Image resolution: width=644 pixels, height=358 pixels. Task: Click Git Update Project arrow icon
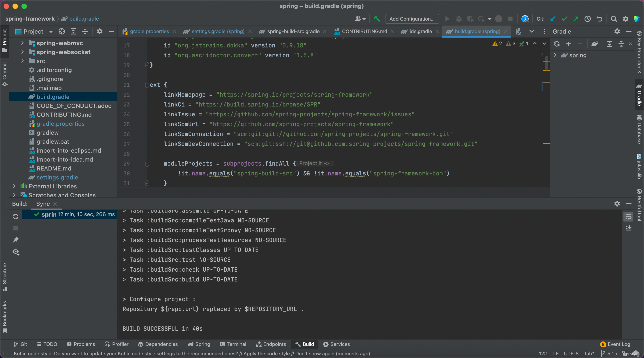click(x=553, y=19)
